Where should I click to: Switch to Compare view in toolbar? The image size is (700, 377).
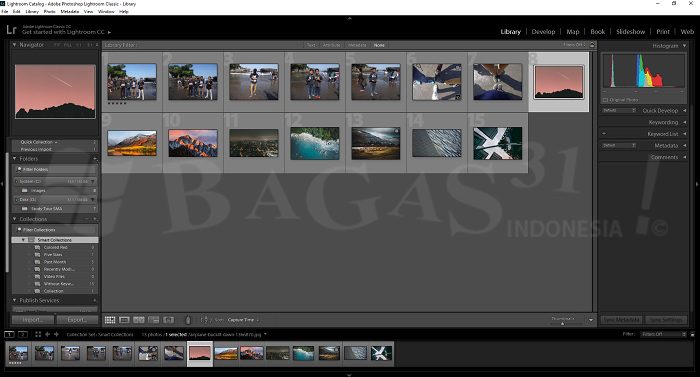139,320
